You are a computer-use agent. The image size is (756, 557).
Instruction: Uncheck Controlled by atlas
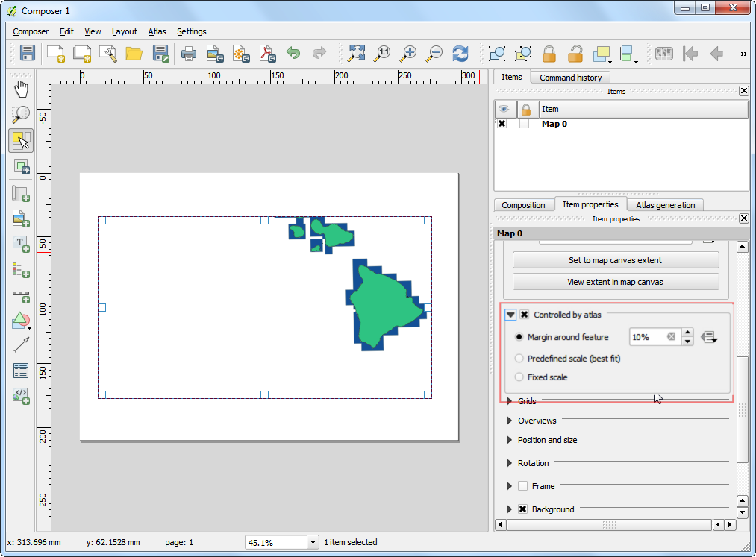[524, 315]
